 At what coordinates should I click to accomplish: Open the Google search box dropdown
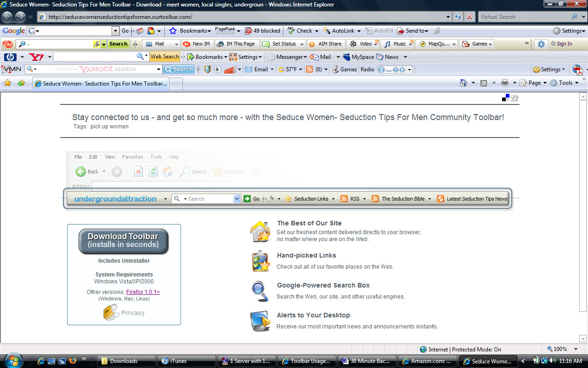click(116, 31)
